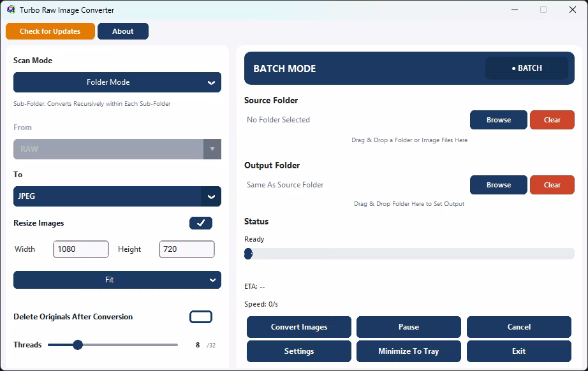
Task: Open the About dialog
Action: 123,31
